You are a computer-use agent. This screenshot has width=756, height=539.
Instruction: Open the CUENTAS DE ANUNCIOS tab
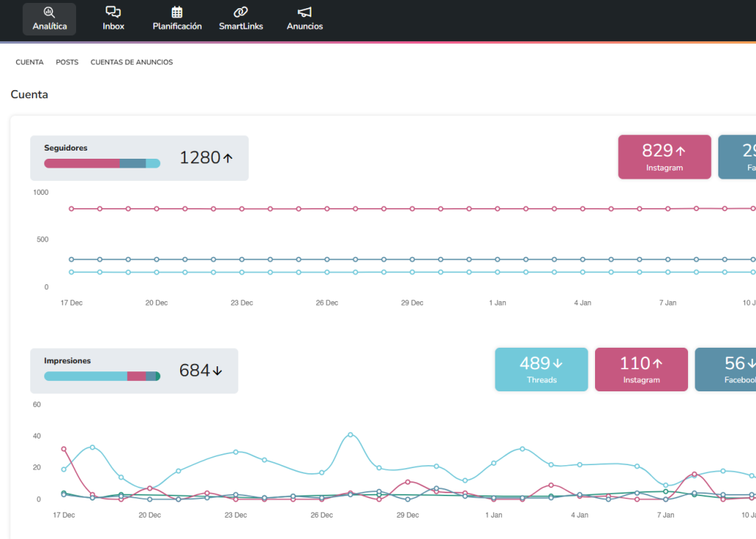131,62
